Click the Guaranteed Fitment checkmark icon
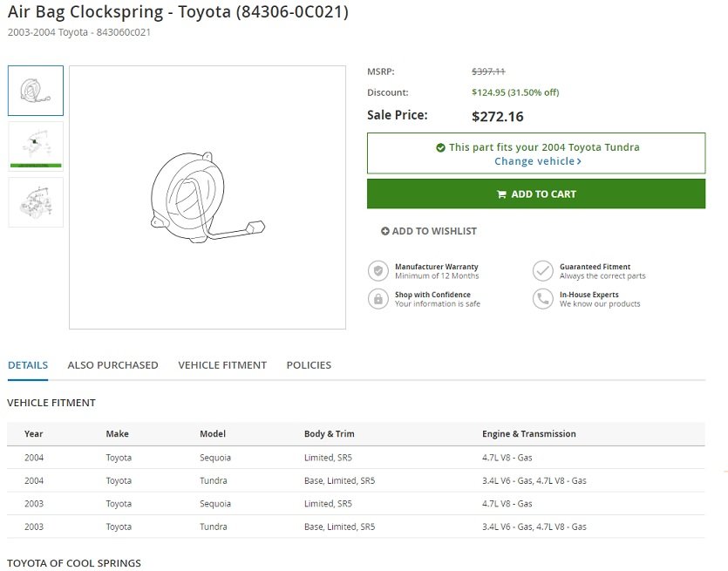Screen dimensions: 728x571 click(543, 270)
